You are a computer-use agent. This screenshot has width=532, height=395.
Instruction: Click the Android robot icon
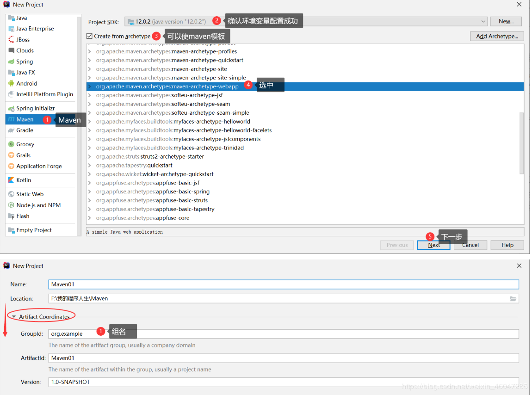click(x=11, y=83)
